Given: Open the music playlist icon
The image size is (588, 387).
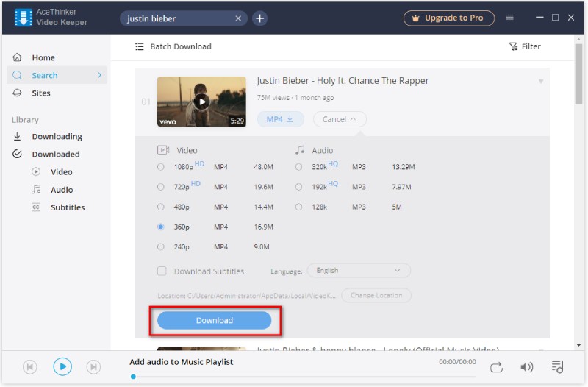Looking at the screenshot, I should (x=557, y=366).
